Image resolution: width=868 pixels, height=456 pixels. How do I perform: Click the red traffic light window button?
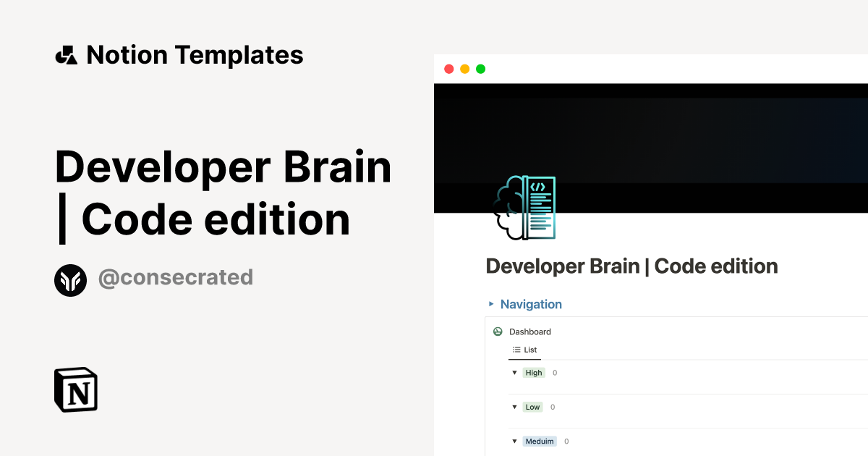[x=449, y=68]
